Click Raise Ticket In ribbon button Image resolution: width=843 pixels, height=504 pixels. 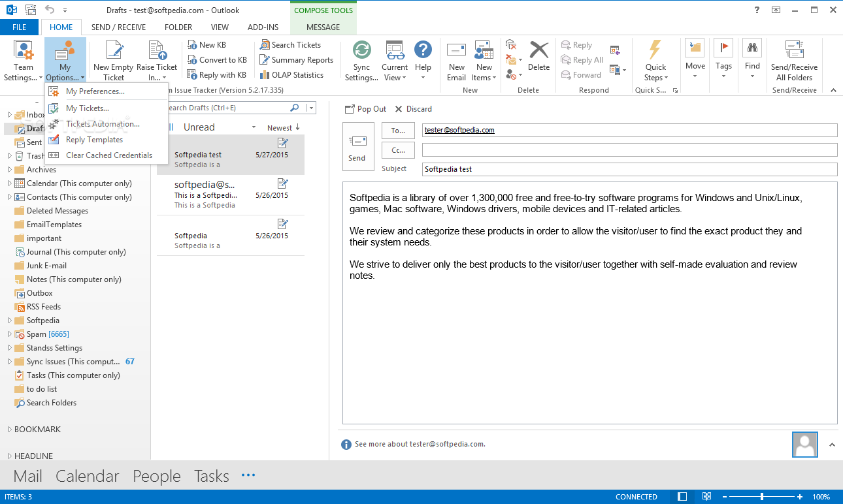point(157,61)
